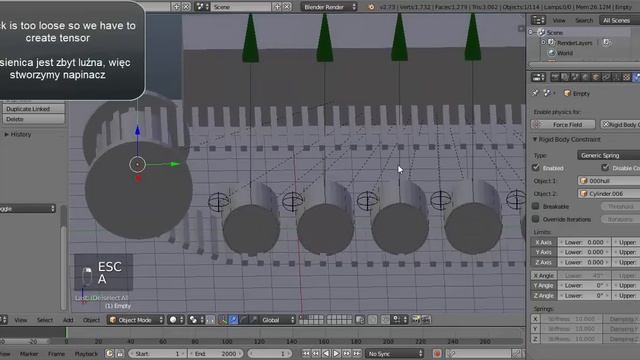Check the Override Iterations checkbox

coord(536,219)
